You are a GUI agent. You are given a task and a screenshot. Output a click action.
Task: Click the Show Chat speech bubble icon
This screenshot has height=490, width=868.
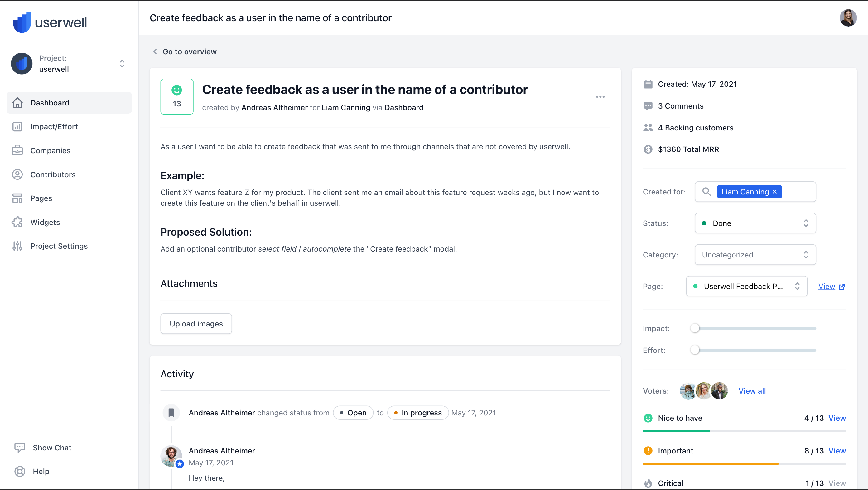click(20, 448)
